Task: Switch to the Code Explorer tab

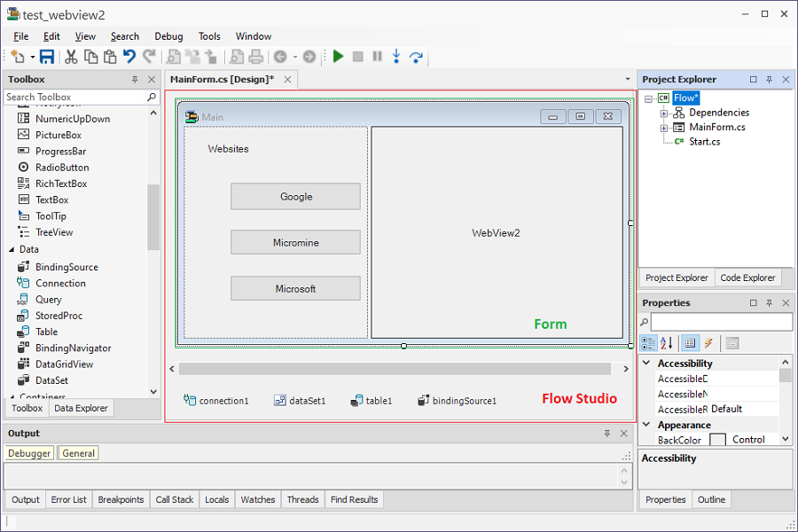Action: coord(747,278)
